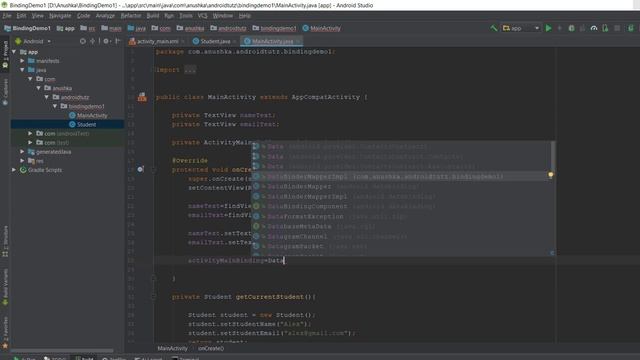Image resolution: width=640 pixels, height=360 pixels.
Task: Open the Run menu
Action: [169, 16]
